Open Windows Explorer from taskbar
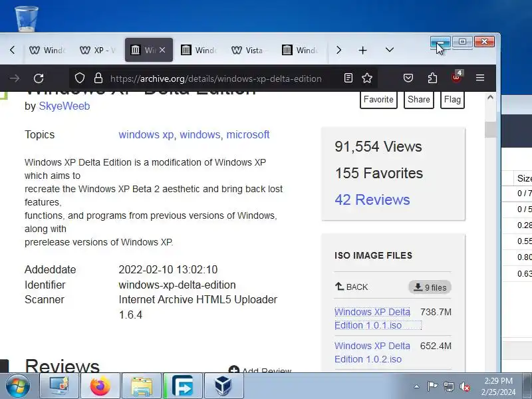 tap(141, 386)
